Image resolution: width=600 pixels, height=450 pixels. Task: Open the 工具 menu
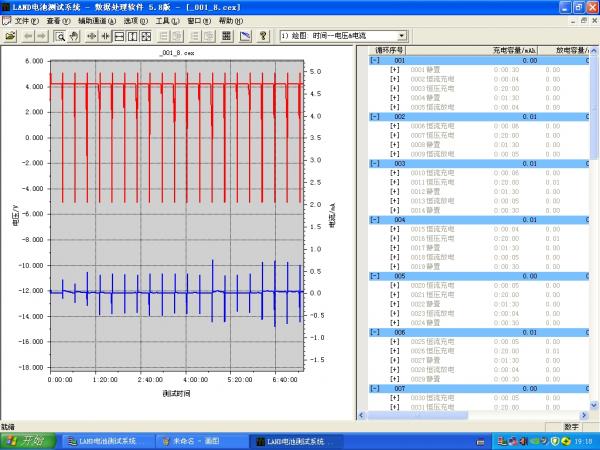coord(166,20)
